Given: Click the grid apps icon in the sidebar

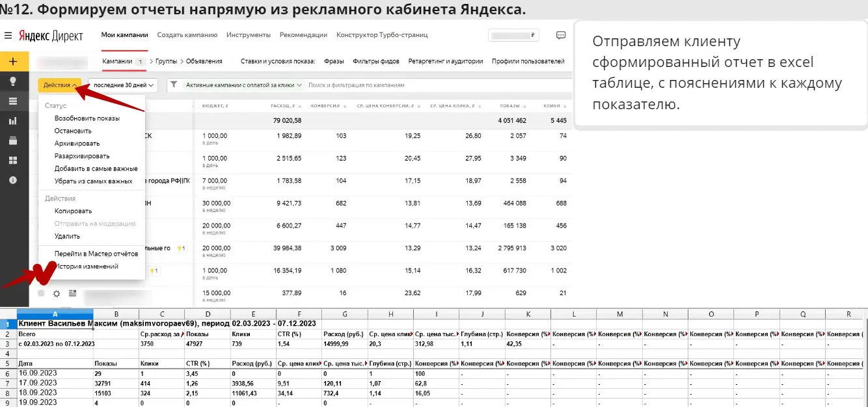Looking at the screenshot, I should tap(14, 160).
